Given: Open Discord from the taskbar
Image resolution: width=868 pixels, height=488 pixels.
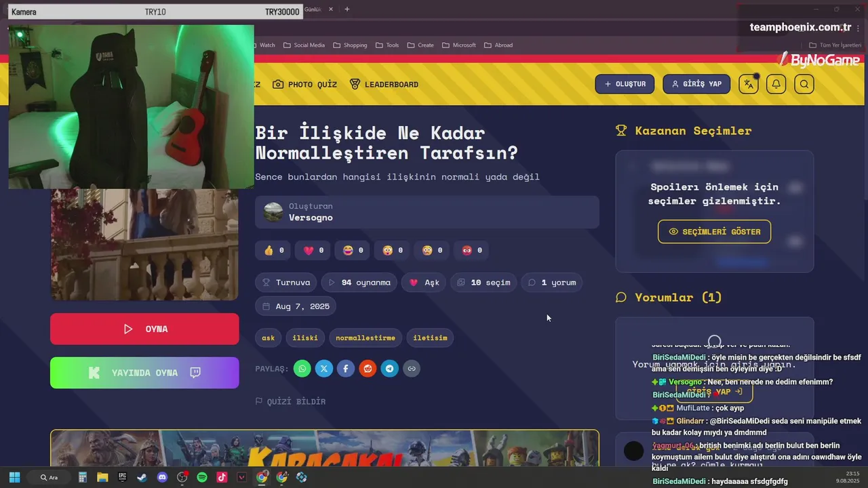Looking at the screenshot, I should [162, 477].
